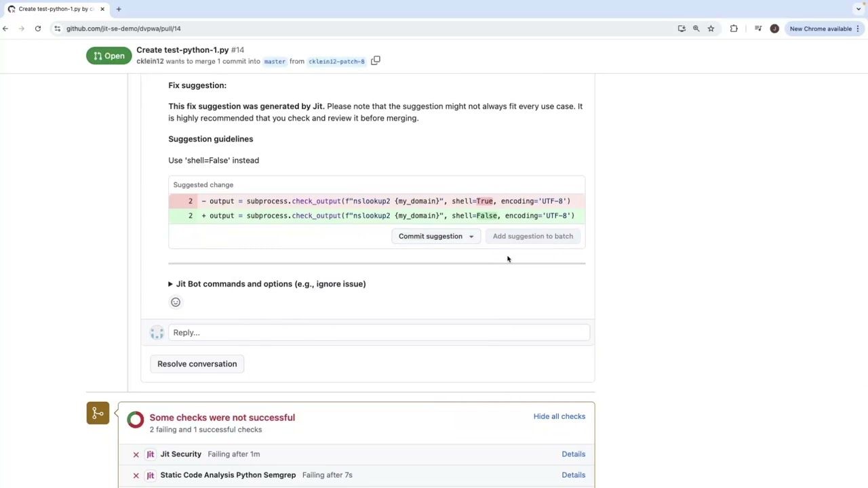This screenshot has width=868, height=488.
Task: Click the Jit logo beside Jit Security
Action: (151, 454)
